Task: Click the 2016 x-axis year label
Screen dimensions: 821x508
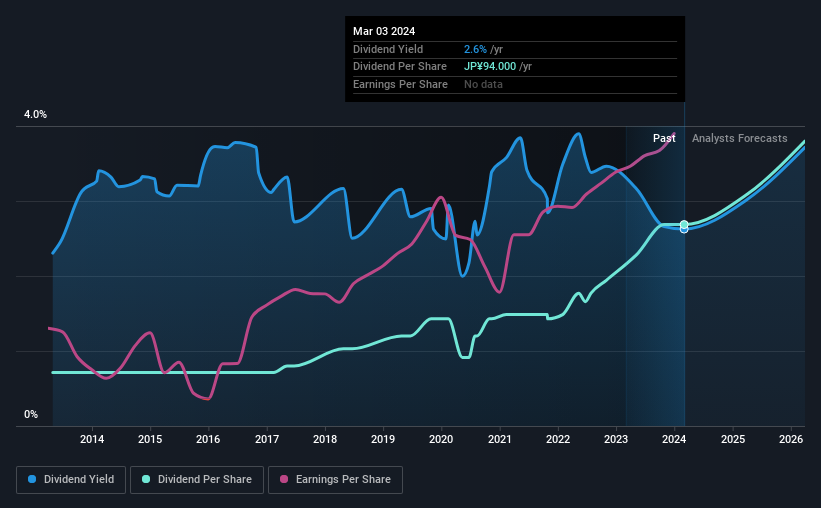Action: coord(208,439)
